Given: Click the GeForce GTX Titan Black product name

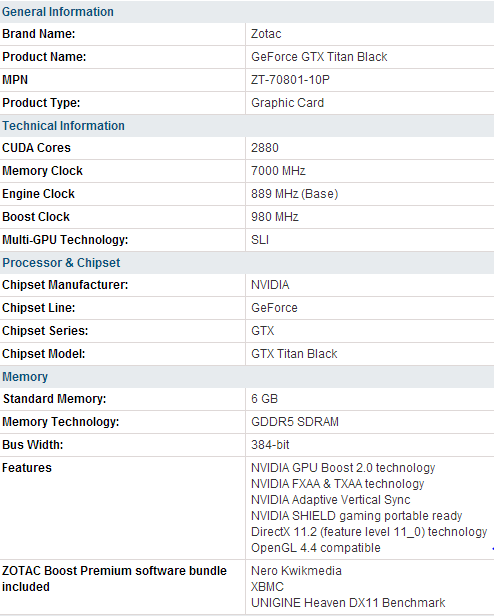Looking at the screenshot, I should pos(319,57).
